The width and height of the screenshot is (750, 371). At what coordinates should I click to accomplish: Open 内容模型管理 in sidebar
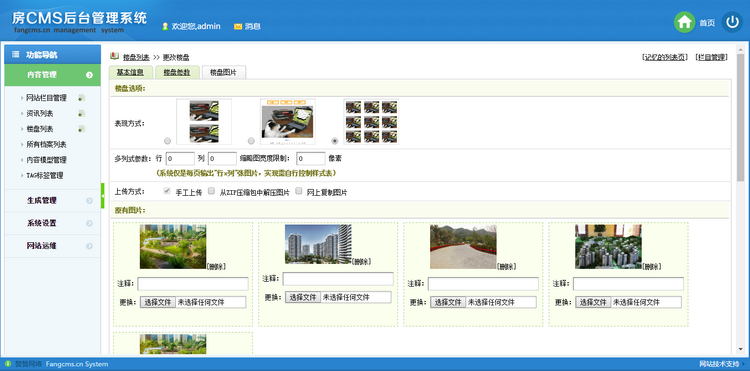pos(46,160)
